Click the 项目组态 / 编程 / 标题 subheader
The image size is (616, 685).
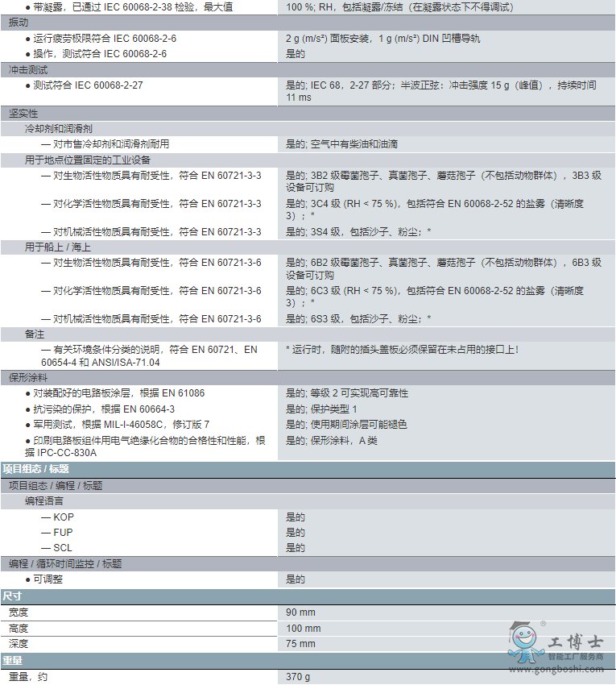(308, 486)
